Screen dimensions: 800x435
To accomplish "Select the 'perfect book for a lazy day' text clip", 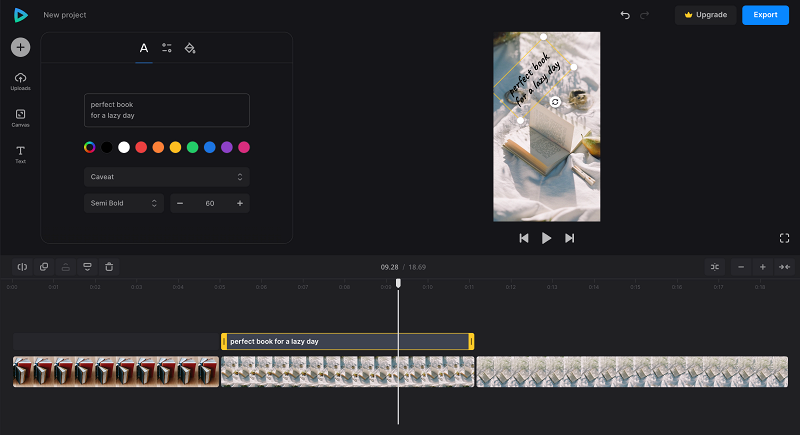I will coord(347,342).
